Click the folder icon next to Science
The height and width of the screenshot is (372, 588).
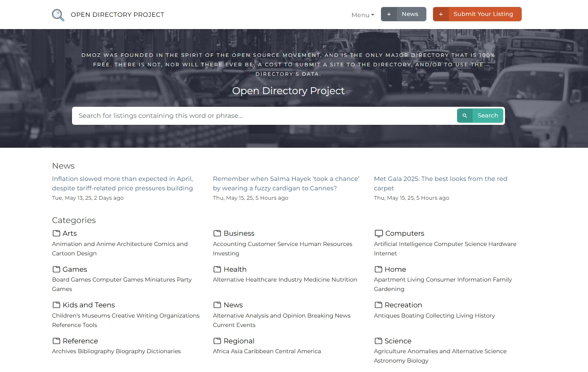click(378, 340)
